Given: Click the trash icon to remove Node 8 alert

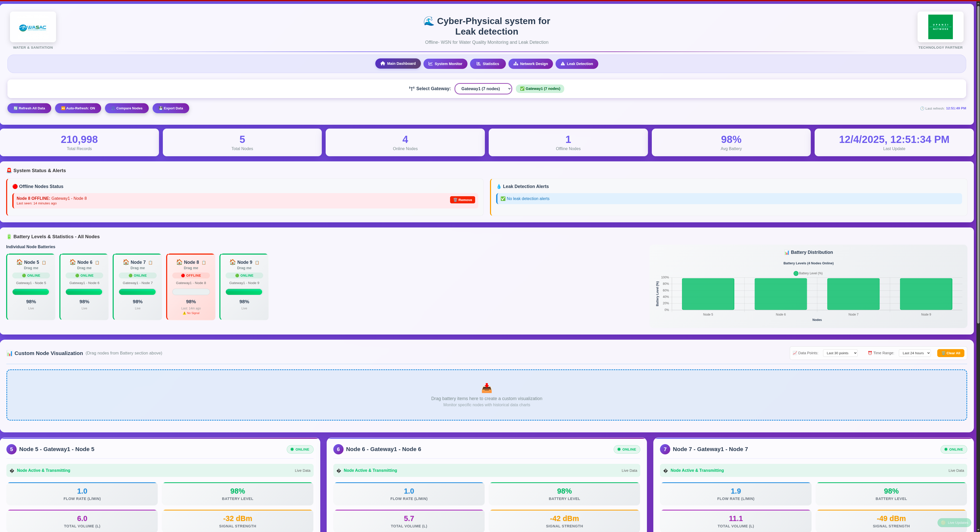Looking at the screenshot, I should coord(455,200).
